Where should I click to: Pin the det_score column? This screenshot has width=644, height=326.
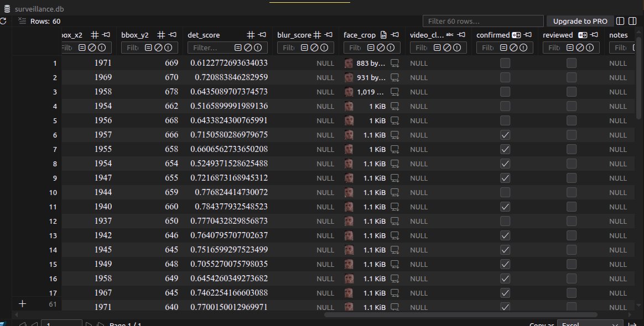click(262, 35)
